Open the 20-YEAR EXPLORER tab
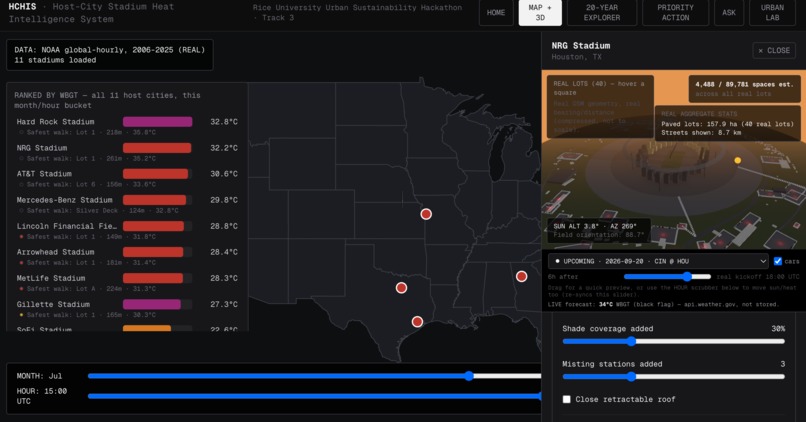 click(x=602, y=13)
